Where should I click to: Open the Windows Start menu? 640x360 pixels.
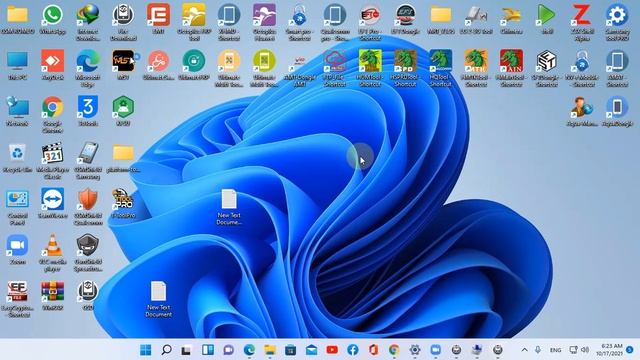146,350
